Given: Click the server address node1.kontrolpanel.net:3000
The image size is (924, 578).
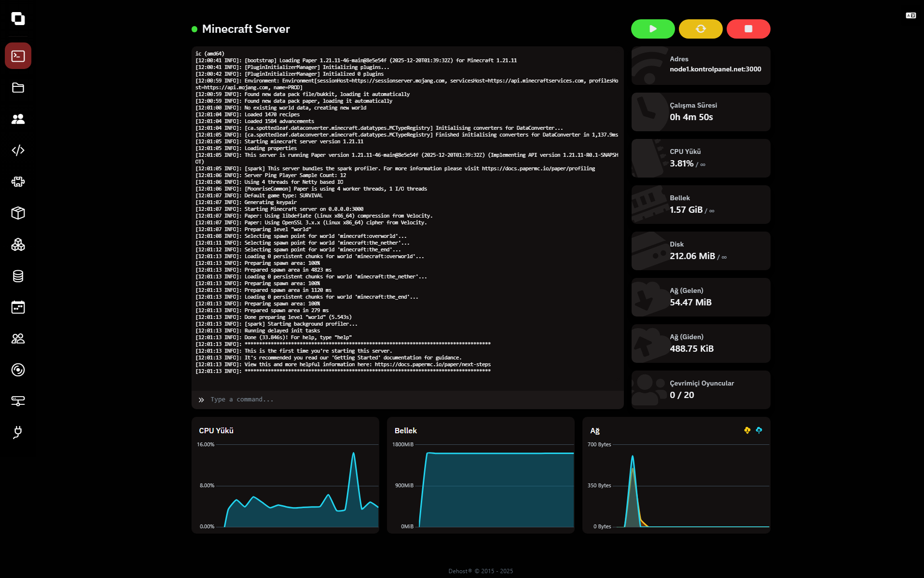Looking at the screenshot, I should point(715,69).
